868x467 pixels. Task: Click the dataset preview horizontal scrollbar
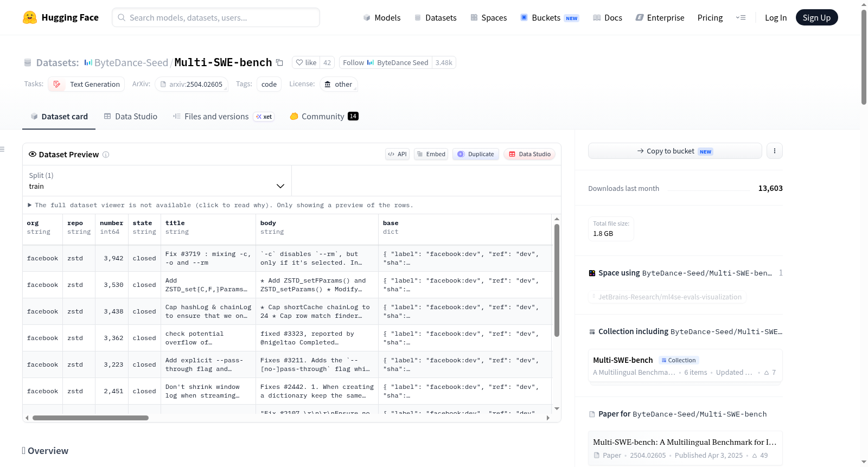(x=91, y=418)
